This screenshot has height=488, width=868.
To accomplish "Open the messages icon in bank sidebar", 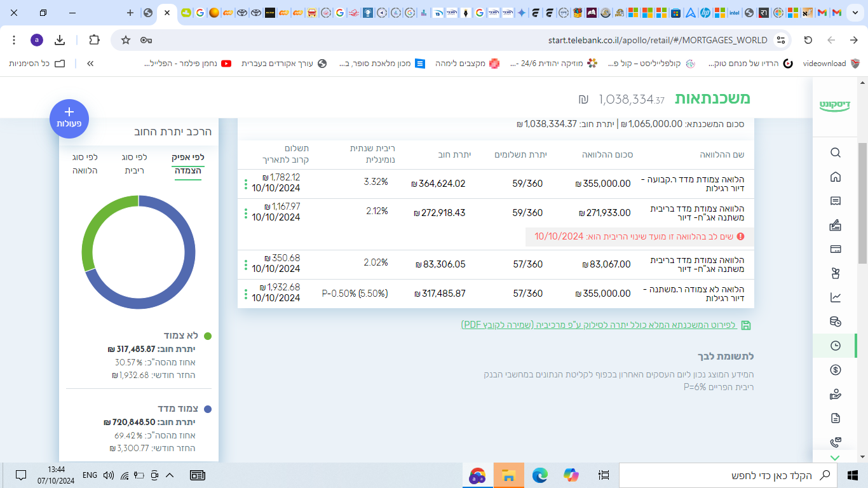I will click(836, 201).
